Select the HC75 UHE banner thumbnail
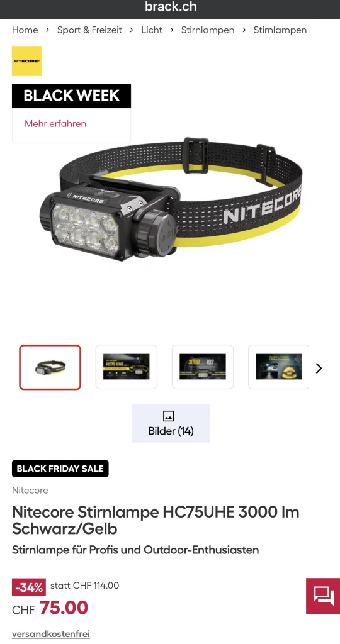Image resolution: width=340 pixels, height=644 pixels. [x=126, y=367]
